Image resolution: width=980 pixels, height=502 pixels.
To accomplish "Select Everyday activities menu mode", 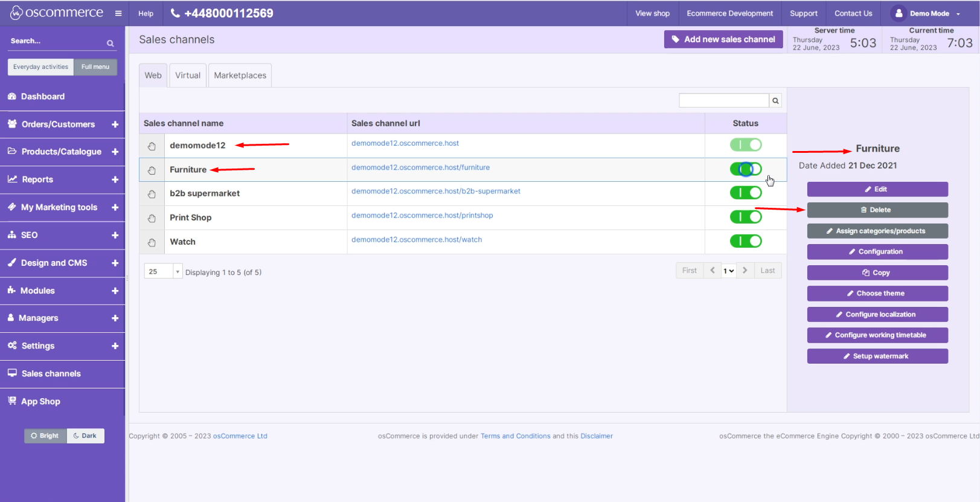I will (x=40, y=67).
